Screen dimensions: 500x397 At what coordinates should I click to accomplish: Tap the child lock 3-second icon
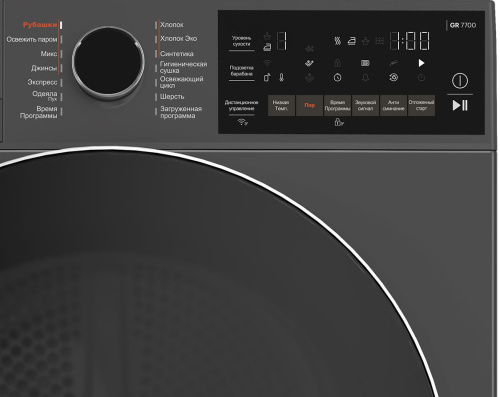click(339, 122)
